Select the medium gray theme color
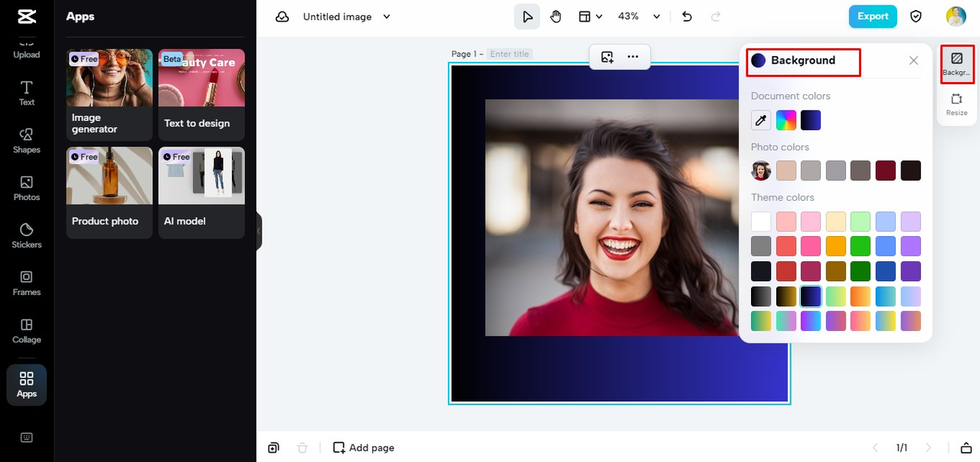Screen dimensions: 980x462 click(761, 247)
